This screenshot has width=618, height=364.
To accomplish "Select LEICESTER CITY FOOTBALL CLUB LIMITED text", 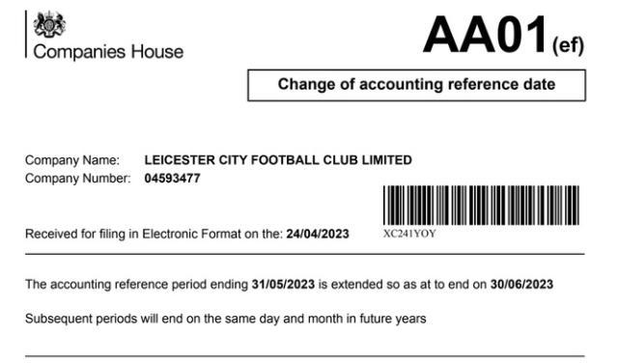I will (278, 159).
